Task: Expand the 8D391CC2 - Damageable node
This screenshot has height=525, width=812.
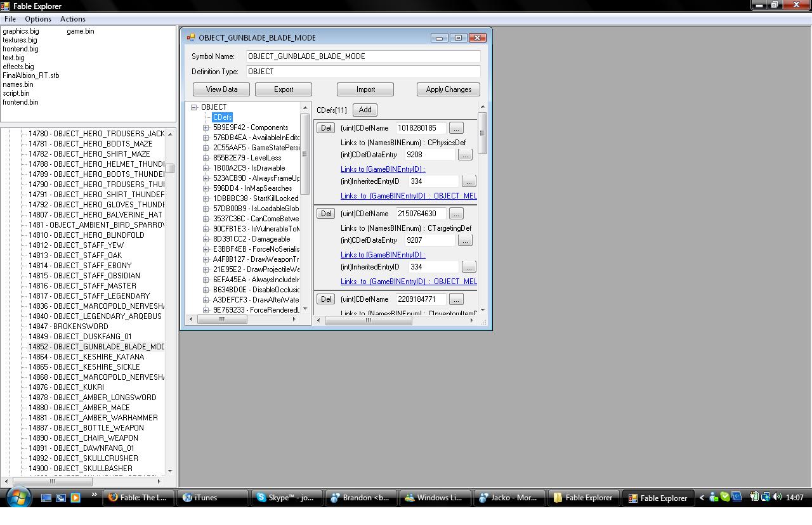Action: point(206,239)
